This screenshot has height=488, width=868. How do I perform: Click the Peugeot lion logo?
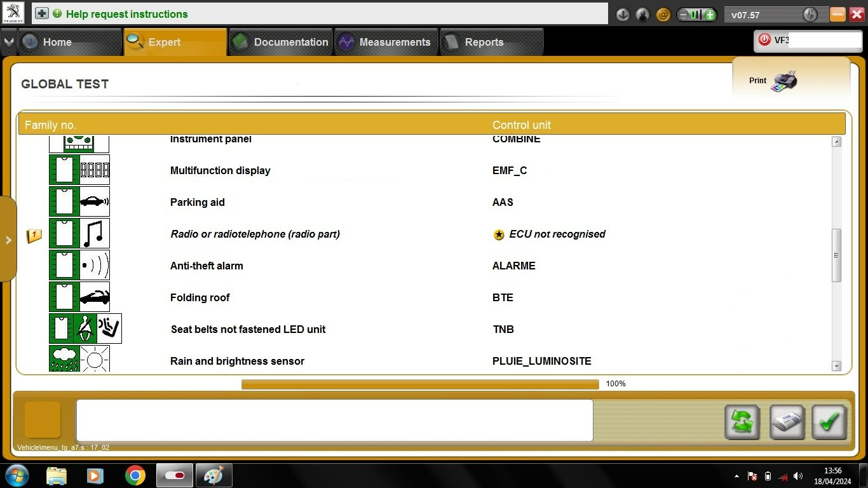[13, 13]
